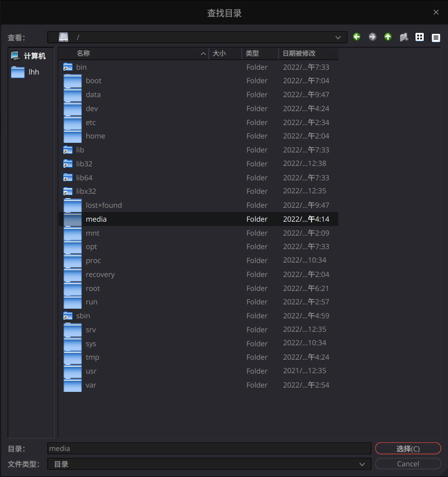Open the Look-in path dropdown arrow
448x477 pixels.
[x=338, y=38]
